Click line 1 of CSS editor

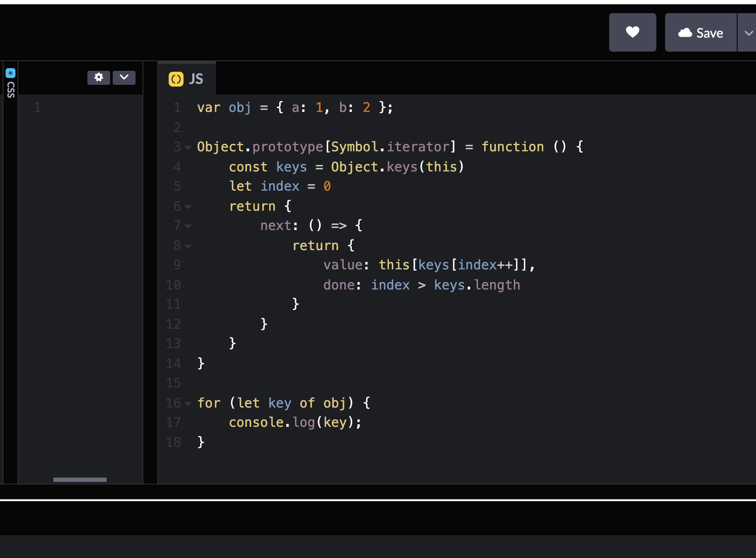[x=80, y=108]
